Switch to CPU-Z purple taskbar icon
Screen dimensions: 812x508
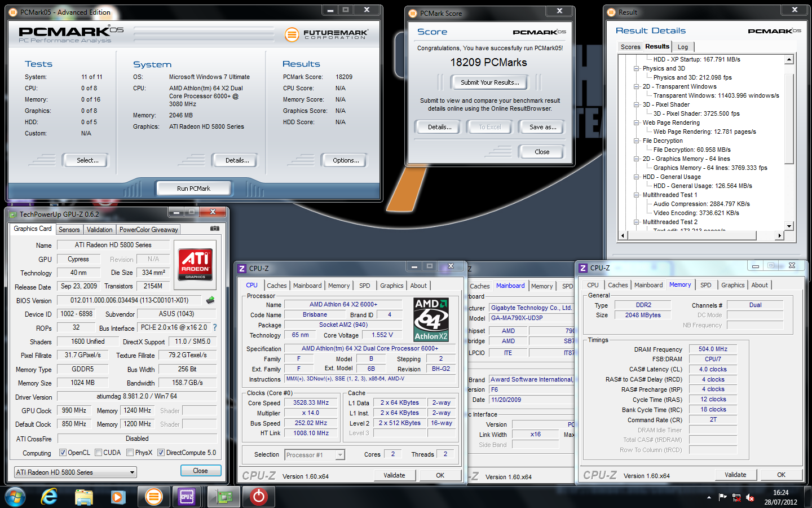(187, 497)
